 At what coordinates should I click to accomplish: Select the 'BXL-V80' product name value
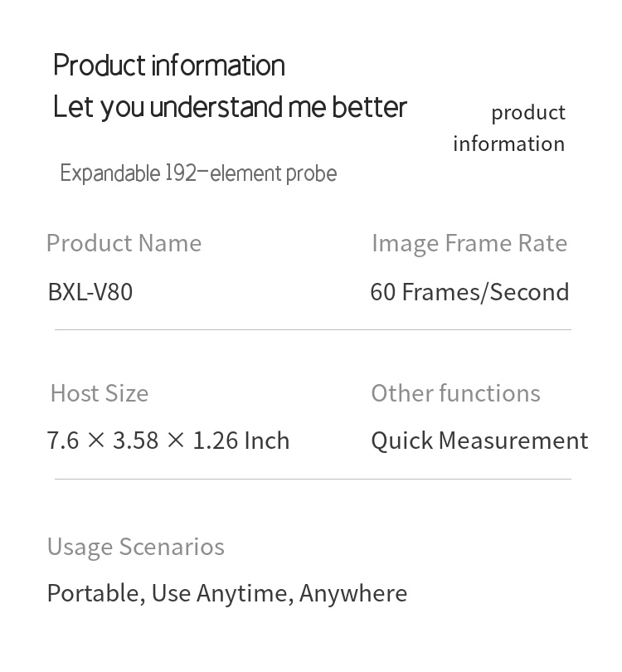(90, 292)
